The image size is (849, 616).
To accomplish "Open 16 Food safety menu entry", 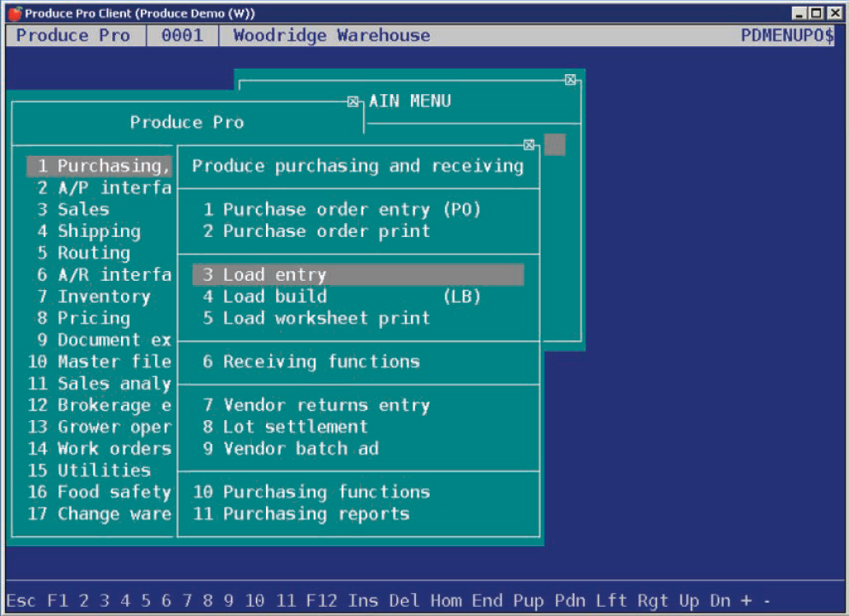I will 100,492.
